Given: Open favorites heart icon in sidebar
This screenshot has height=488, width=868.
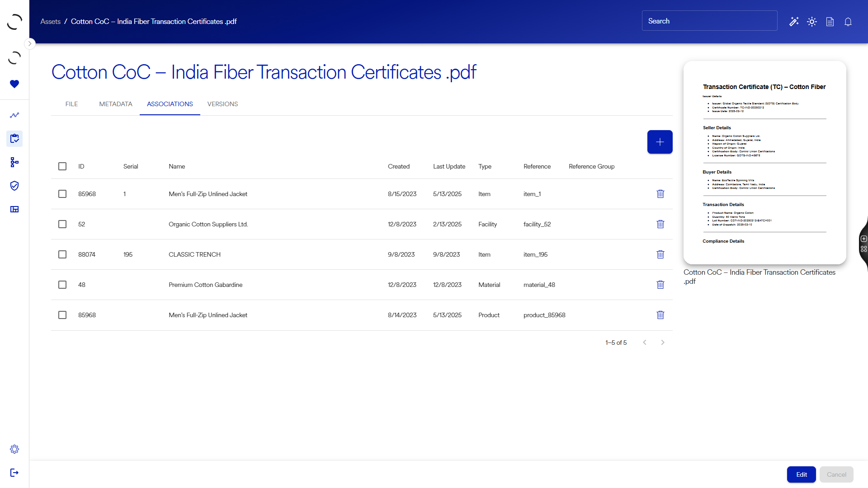Looking at the screenshot, I should tap(14, 84).
